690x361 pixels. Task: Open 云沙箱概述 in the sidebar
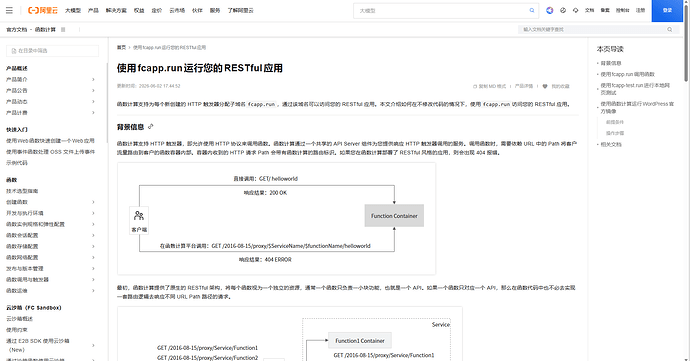[19, 318]
